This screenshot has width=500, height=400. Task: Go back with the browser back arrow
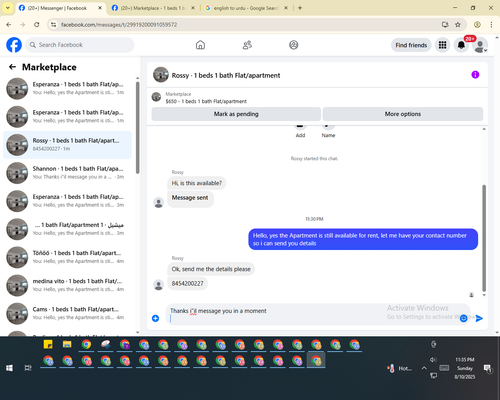pyautogui.click(x=9, y=25)
